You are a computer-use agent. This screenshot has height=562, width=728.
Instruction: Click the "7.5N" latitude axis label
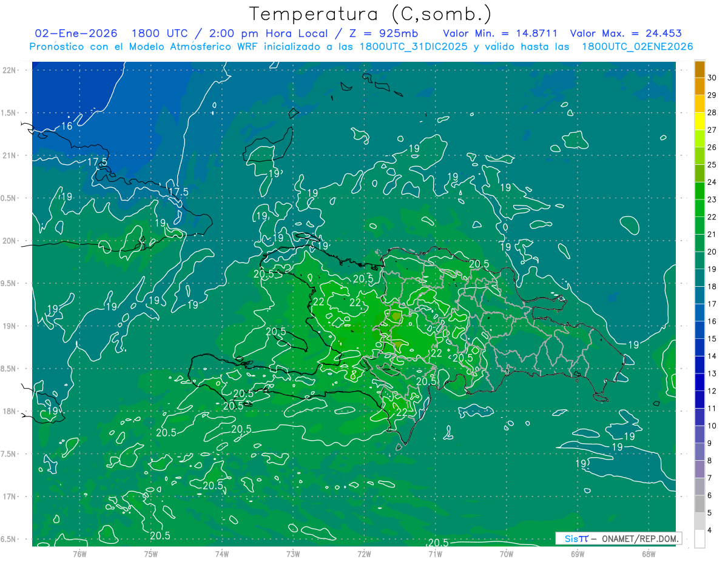(9, 454)
